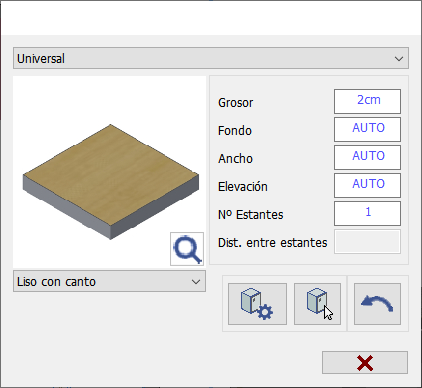The image size is (422, 388).
Task: Click the magnifier zoom preview icon
Action: (x=187, y=249)
